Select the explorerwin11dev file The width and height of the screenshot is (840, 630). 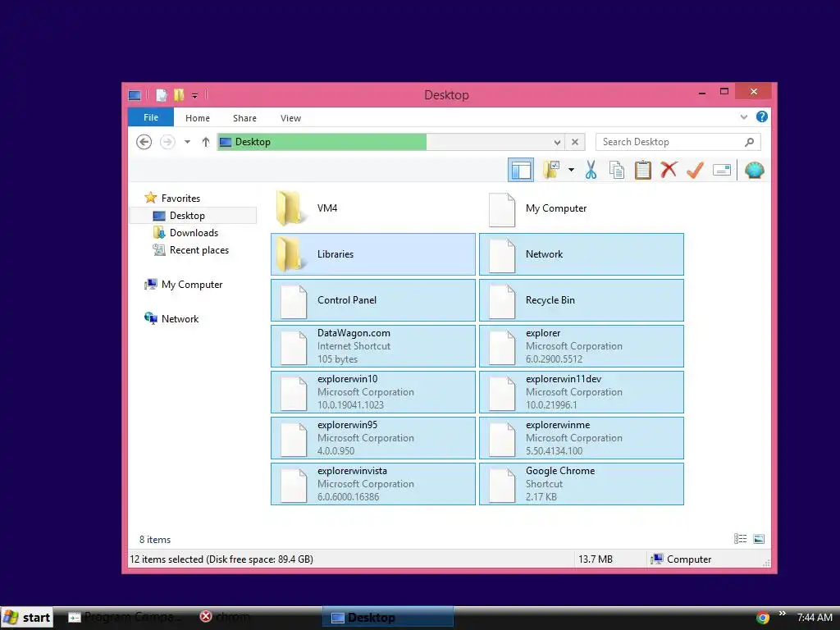(x=582, y=392)
